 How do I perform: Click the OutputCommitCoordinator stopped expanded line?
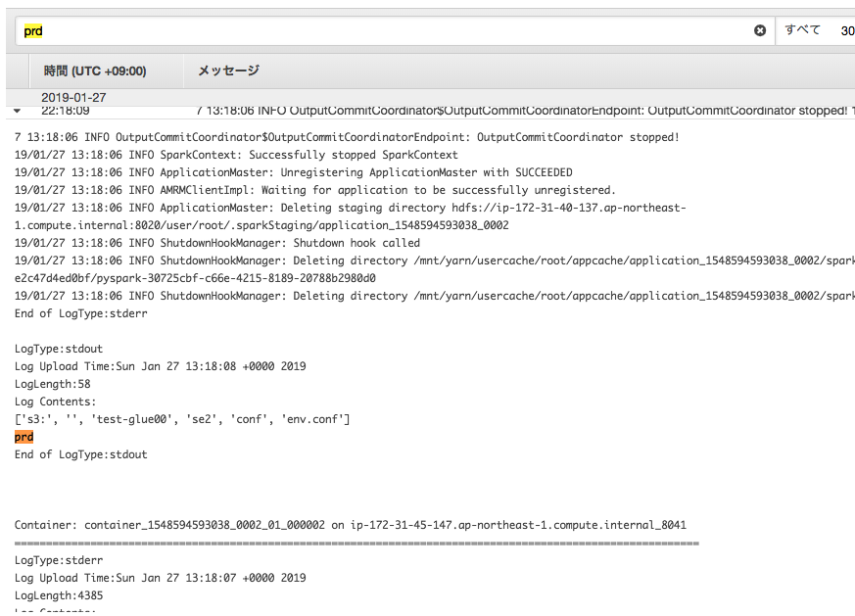coord(347,137)
